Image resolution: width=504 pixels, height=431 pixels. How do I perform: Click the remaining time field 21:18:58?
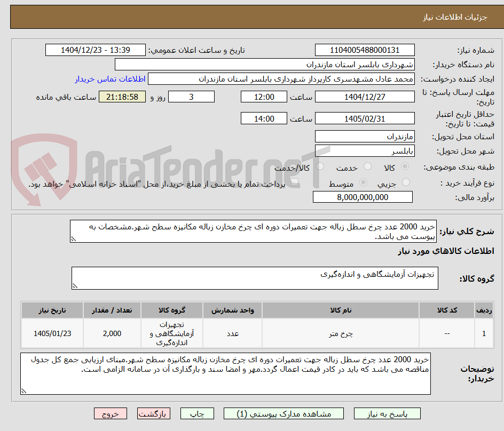coord(122,97)
